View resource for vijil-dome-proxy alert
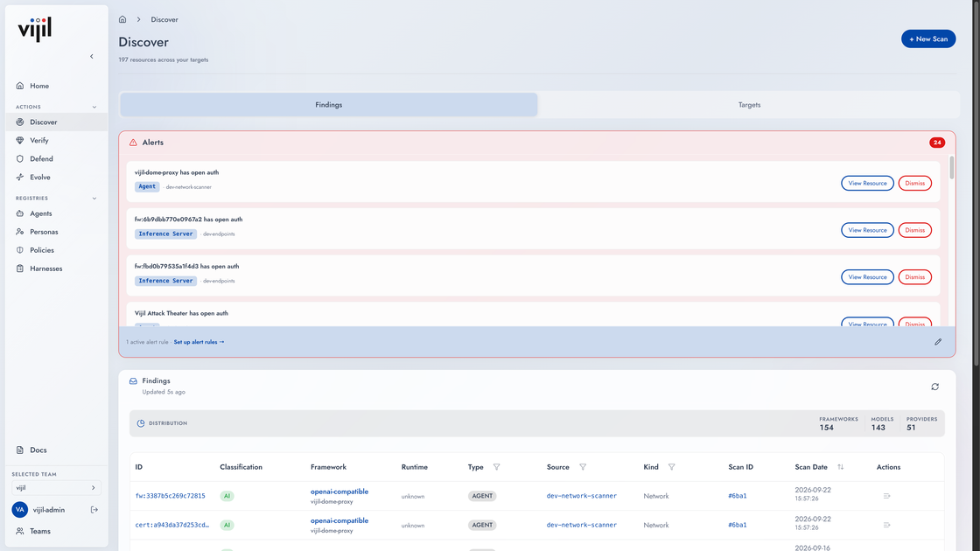 [x=867, y=183]
